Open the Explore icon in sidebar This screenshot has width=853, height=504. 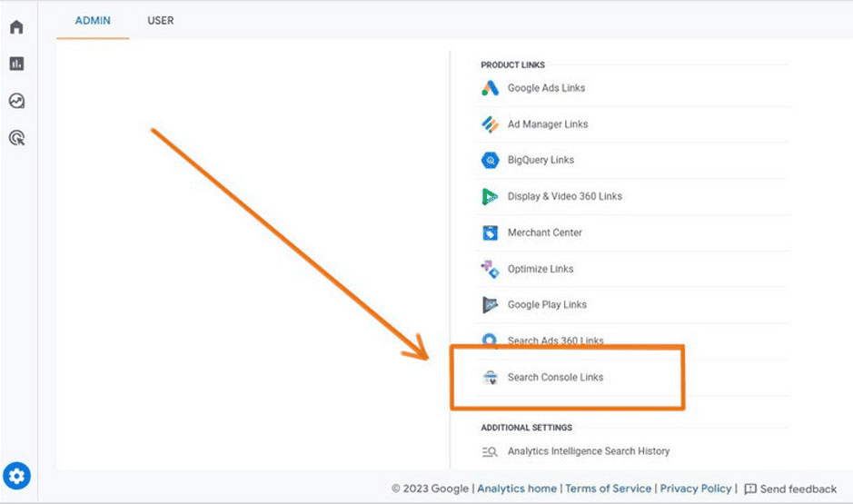click(x=16, y=101)
